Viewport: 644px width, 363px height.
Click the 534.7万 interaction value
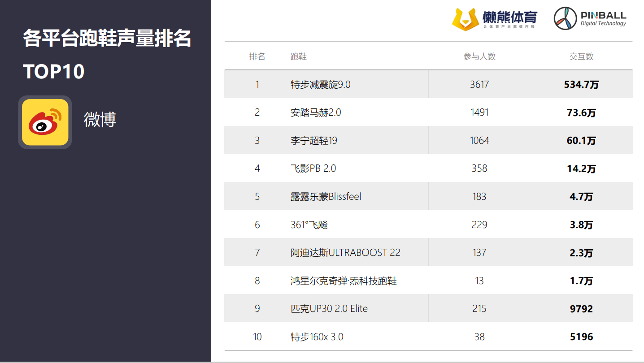pyautogui.click(x=581, y=85)
